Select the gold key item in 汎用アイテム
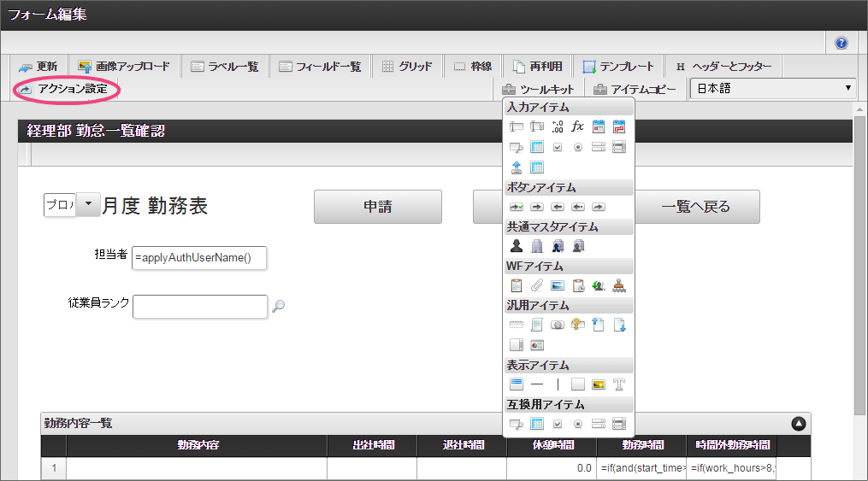The width and height of the screenshot is (868, 481). click(x=578, y=325)
